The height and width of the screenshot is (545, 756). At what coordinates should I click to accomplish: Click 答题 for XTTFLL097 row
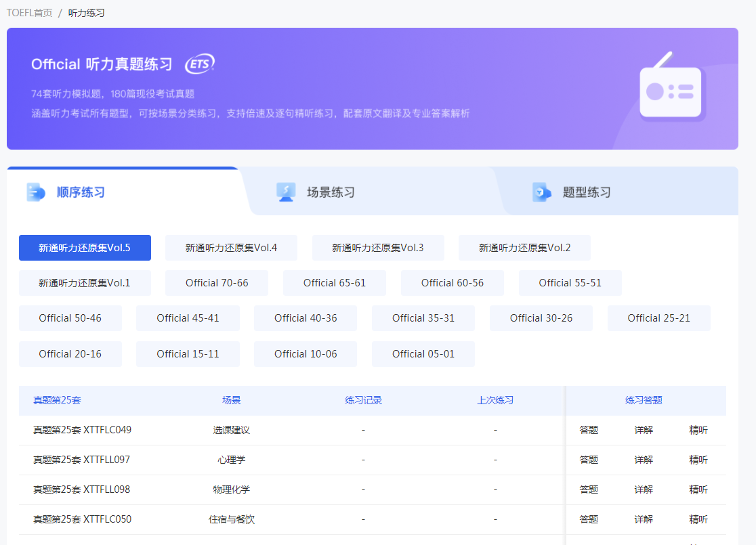(x=589, y=460)
